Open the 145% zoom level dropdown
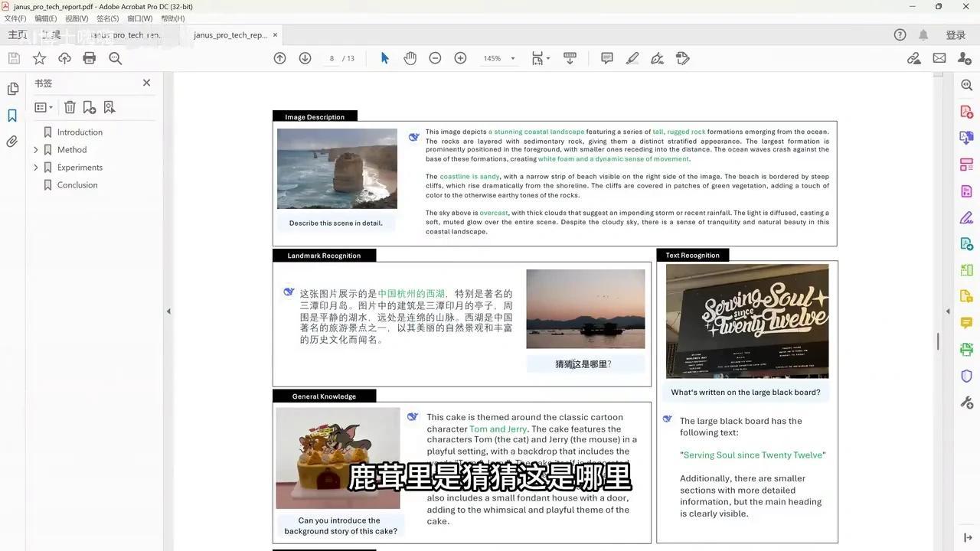 point(499,57)
